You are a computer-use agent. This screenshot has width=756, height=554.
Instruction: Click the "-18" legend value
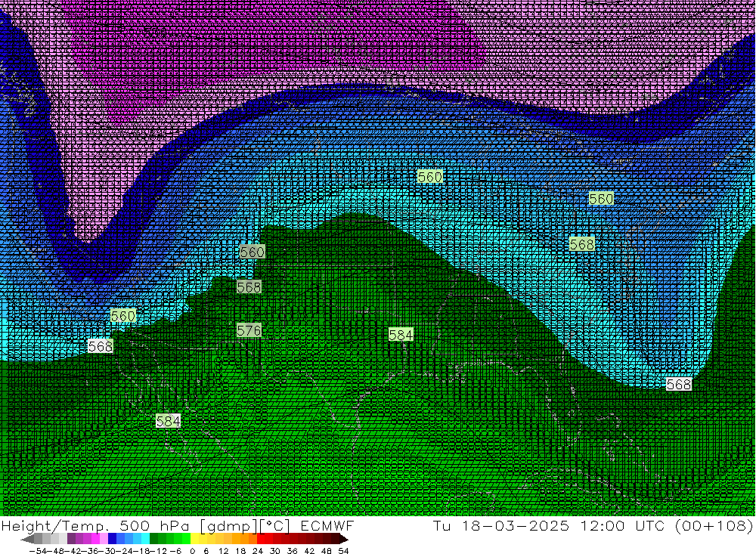point(142,551)
